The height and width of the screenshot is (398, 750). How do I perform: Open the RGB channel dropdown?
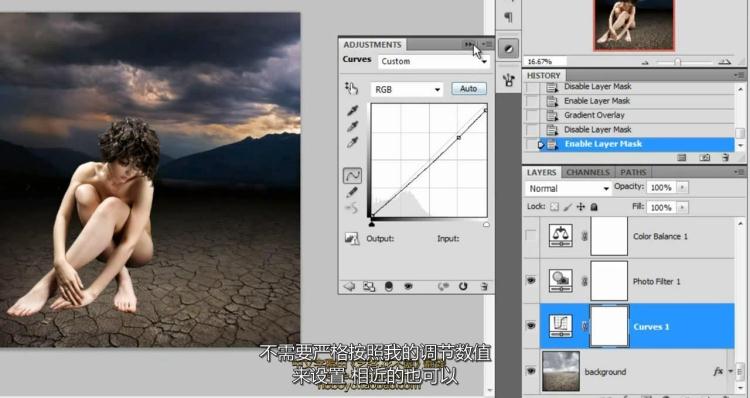click(407, 89)
